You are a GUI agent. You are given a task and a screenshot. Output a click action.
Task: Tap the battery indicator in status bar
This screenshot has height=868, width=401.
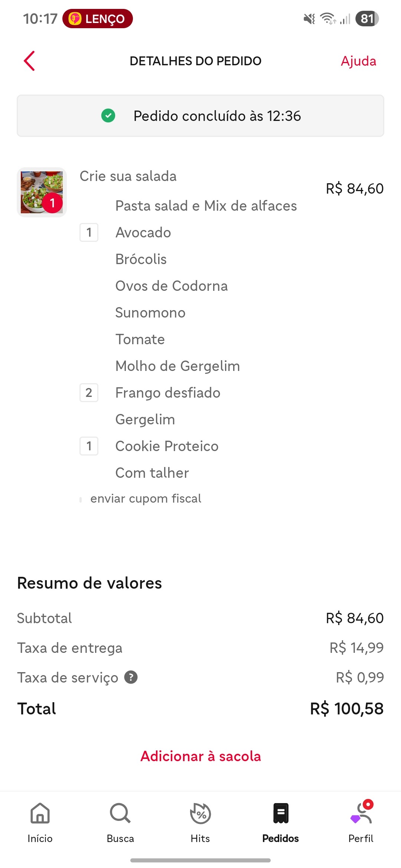pyautogui.click(x=367, y=19)
